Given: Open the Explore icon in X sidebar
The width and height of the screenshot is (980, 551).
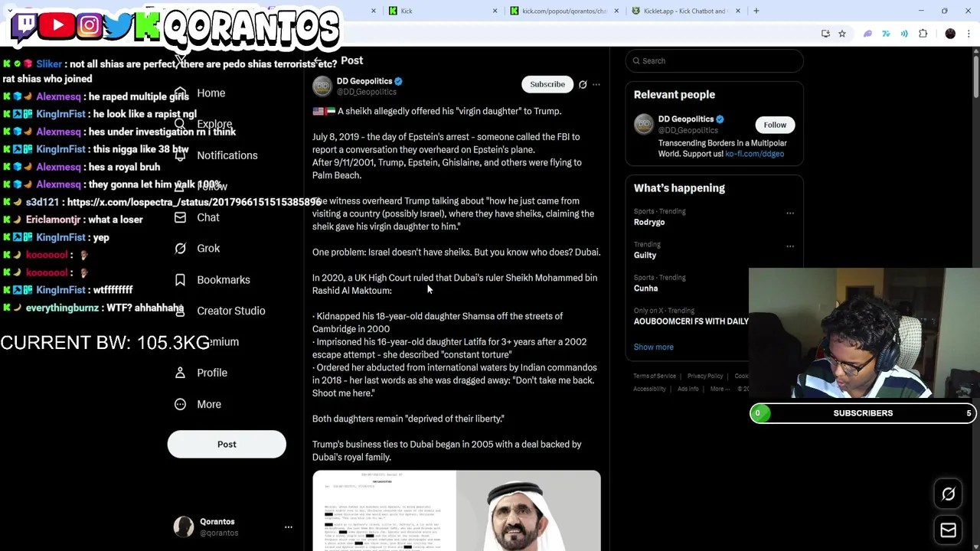Looking at the screenshot, I should click(180, 124).
